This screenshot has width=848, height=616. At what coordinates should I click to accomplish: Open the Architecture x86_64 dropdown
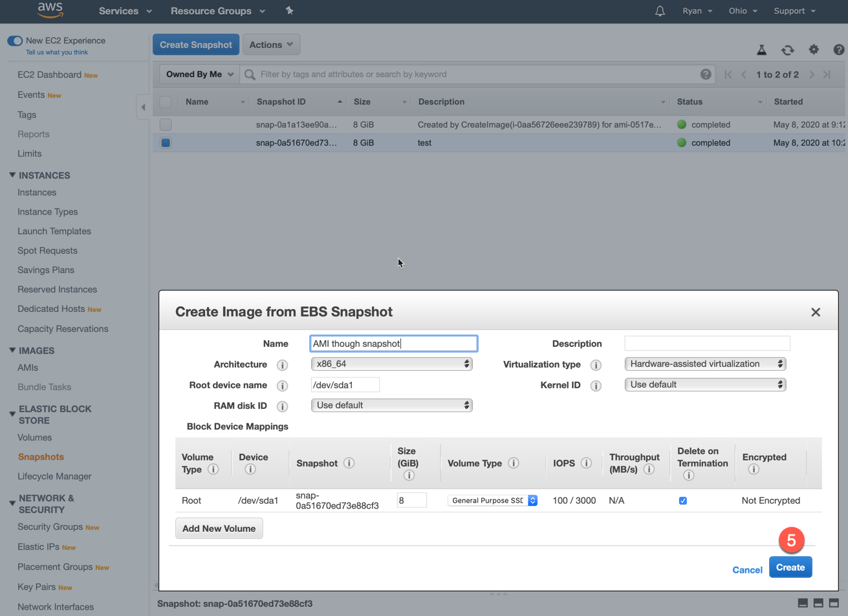(x=391, y=364)
